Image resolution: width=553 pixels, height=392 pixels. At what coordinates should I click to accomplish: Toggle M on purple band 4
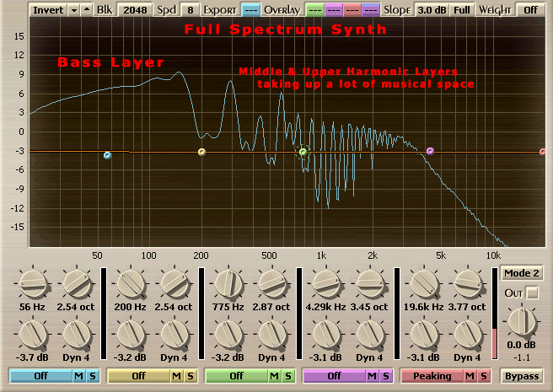[372, 376]
